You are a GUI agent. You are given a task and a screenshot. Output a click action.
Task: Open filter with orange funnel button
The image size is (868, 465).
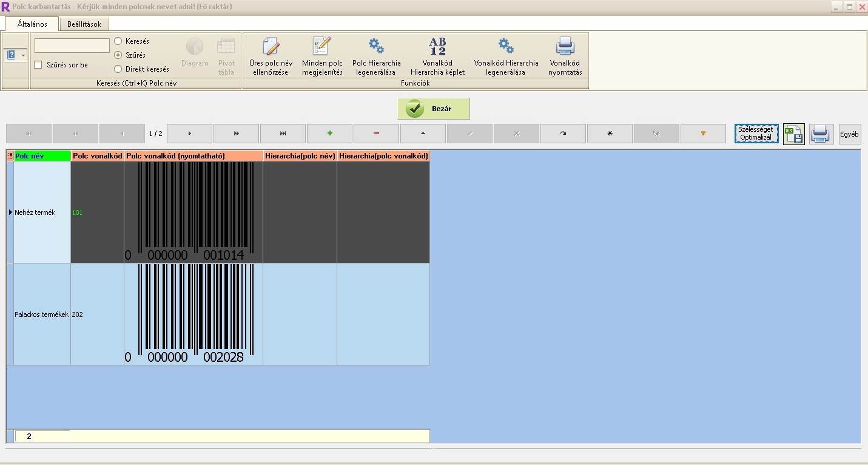pos(703,134)
